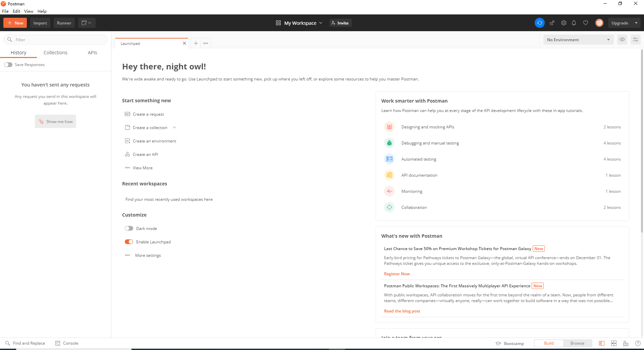
Task: Open the settings gear icon
Action: coord(564,23)
